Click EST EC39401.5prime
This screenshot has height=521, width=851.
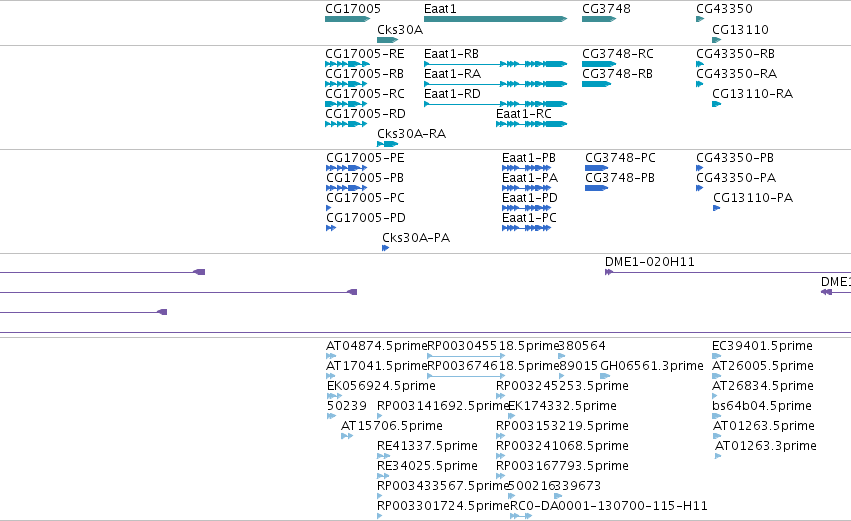[762, 346]
